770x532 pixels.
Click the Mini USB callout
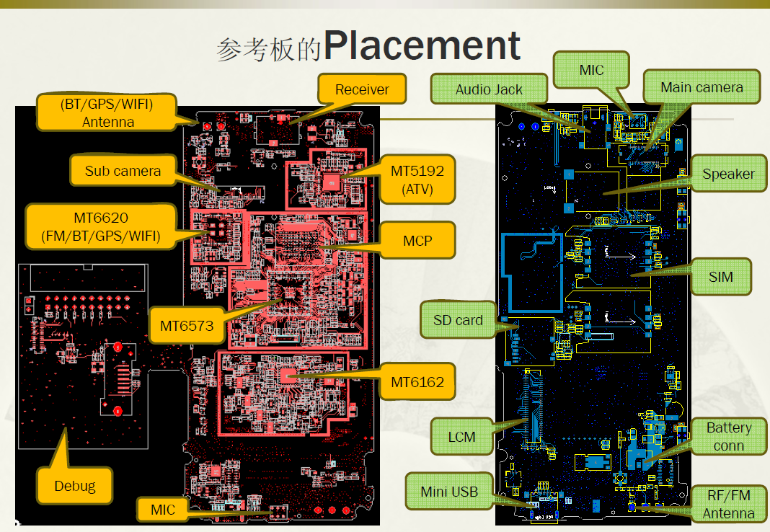pyautogui.click(x=449, y=491)
